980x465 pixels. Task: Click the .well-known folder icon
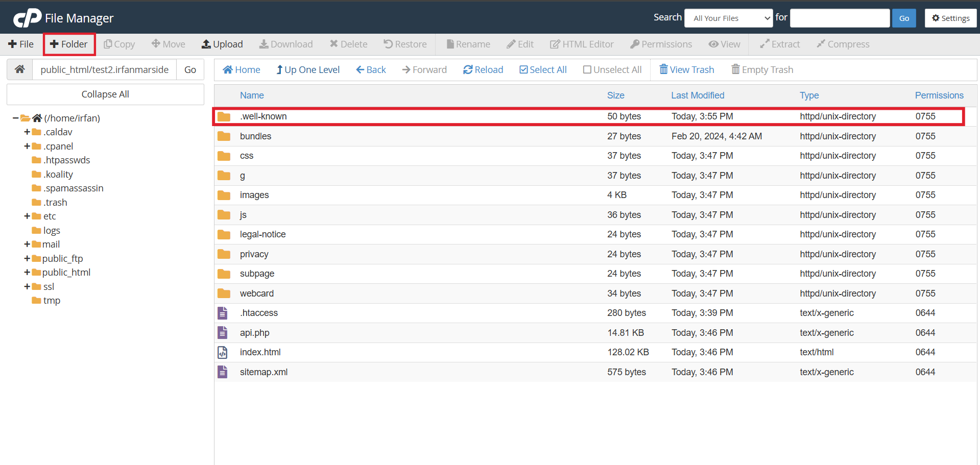coord(224,116)
